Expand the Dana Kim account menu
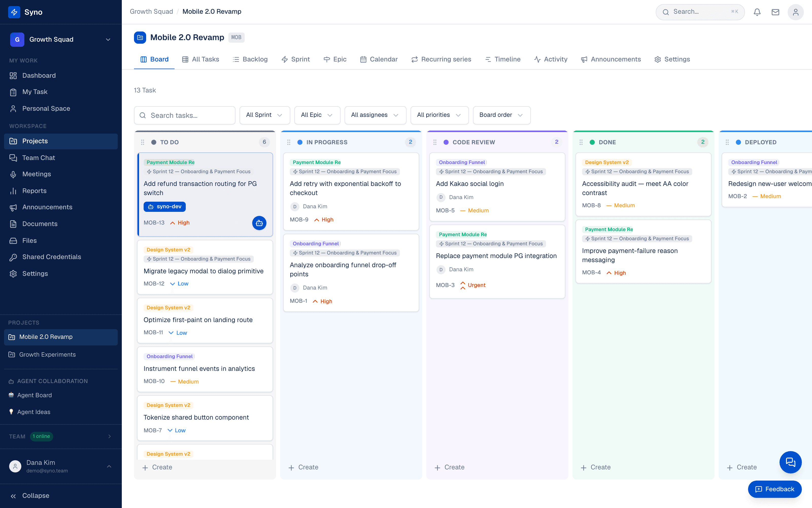The width and height of the screenshot is (812, 508). [x=61, y=466]
